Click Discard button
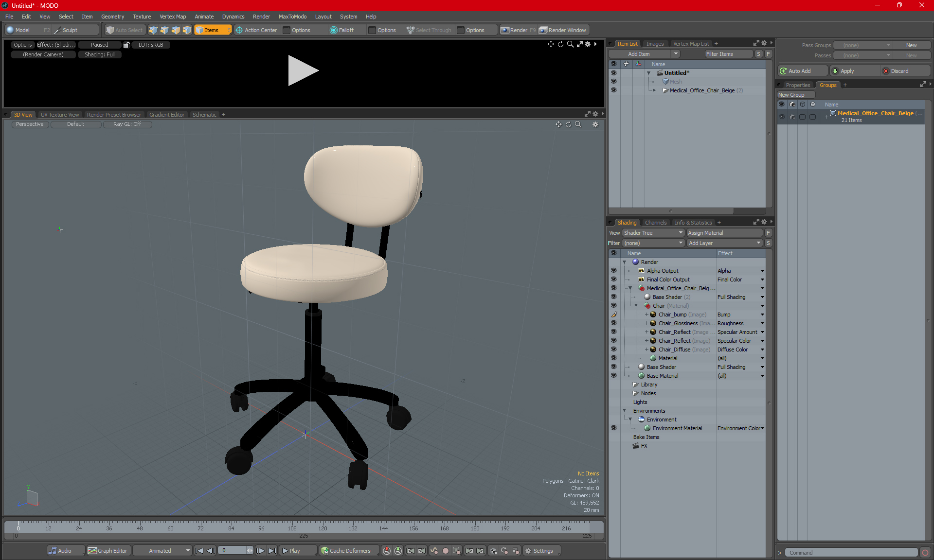 click(905, 71)
